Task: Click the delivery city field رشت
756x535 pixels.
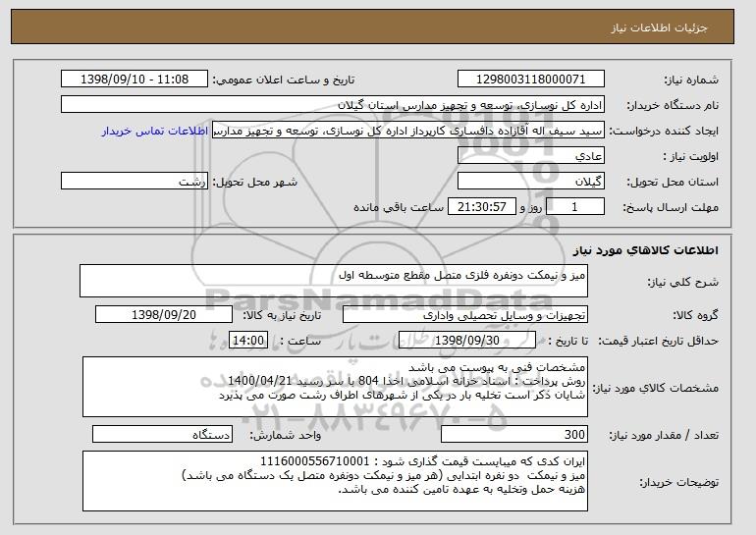Action: [x=135, y=182]
